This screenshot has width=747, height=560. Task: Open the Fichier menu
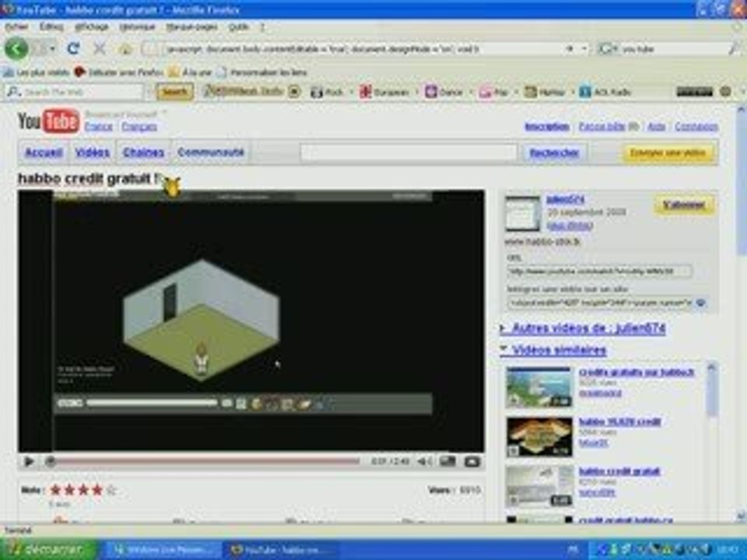(x=16, y=26)
